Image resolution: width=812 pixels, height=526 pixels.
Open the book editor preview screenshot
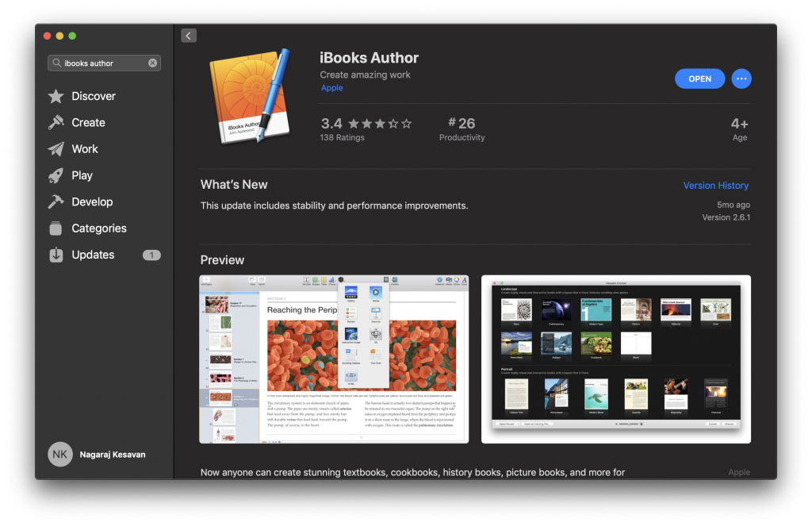click(x=334, y=359)
